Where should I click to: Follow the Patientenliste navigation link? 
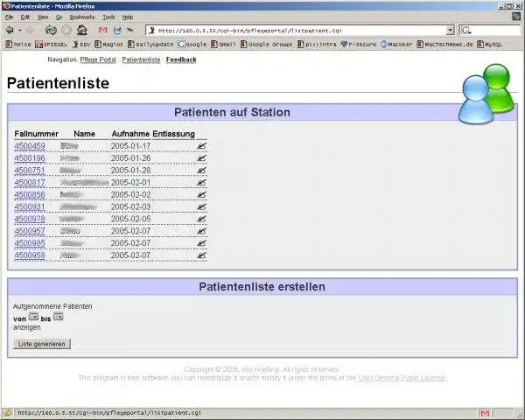(141, 59)
